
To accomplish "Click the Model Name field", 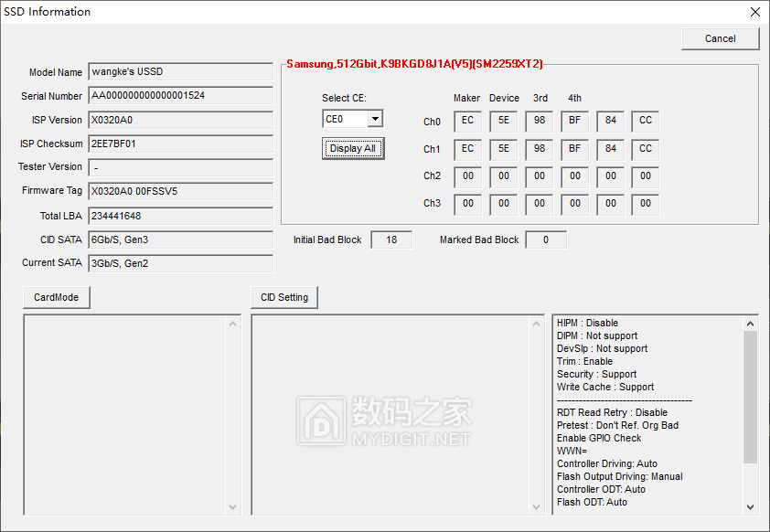I will (181, 71).
